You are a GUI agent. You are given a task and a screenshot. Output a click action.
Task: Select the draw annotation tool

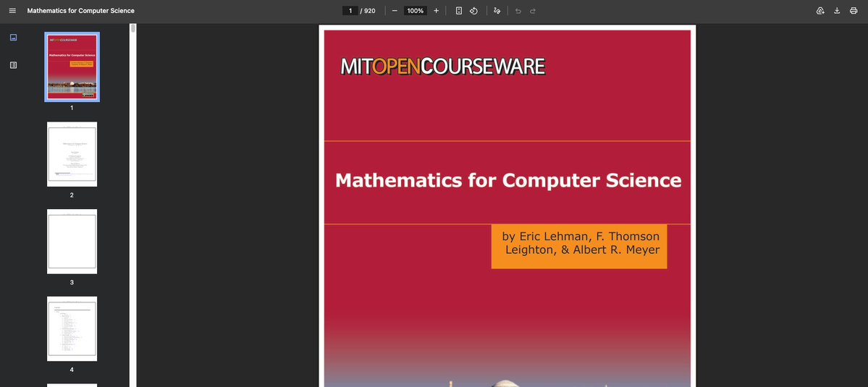(497, 11)
